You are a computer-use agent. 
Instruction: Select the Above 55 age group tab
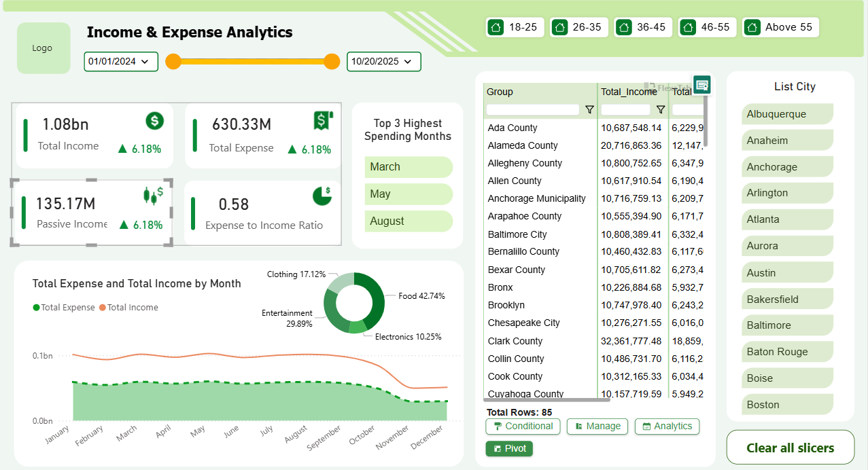(780, 27)
